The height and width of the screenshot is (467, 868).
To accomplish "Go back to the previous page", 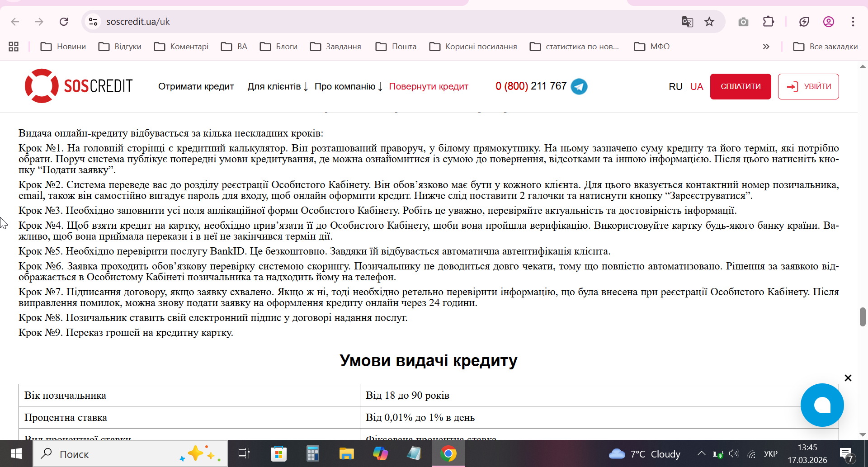I will [15, 22].
